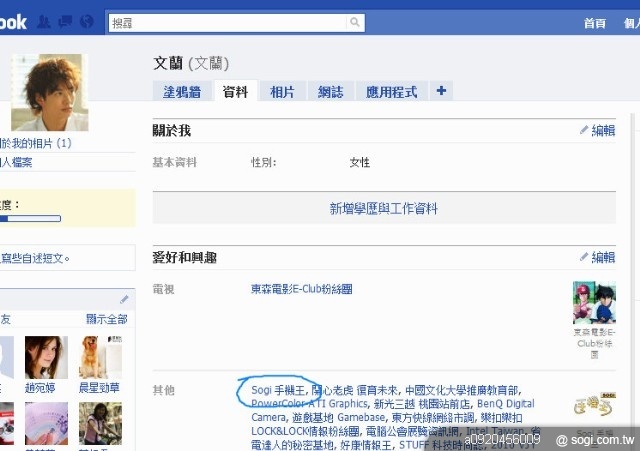Click the 寫些自述短文 box

[x=67, y=258]
